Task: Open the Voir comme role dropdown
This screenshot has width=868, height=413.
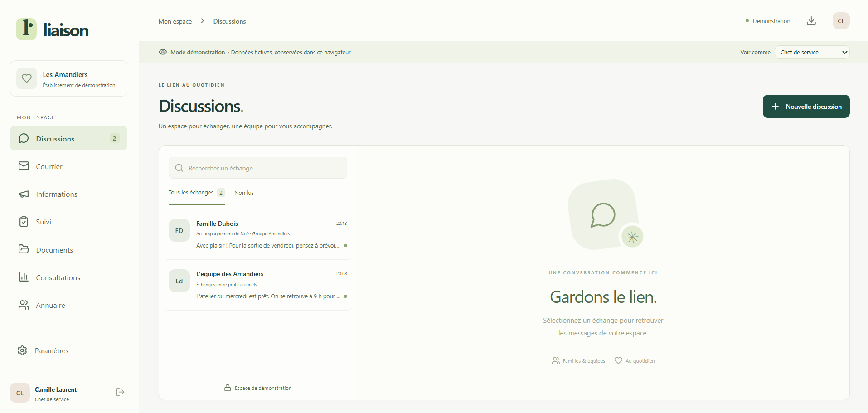Action: point(812,52)
